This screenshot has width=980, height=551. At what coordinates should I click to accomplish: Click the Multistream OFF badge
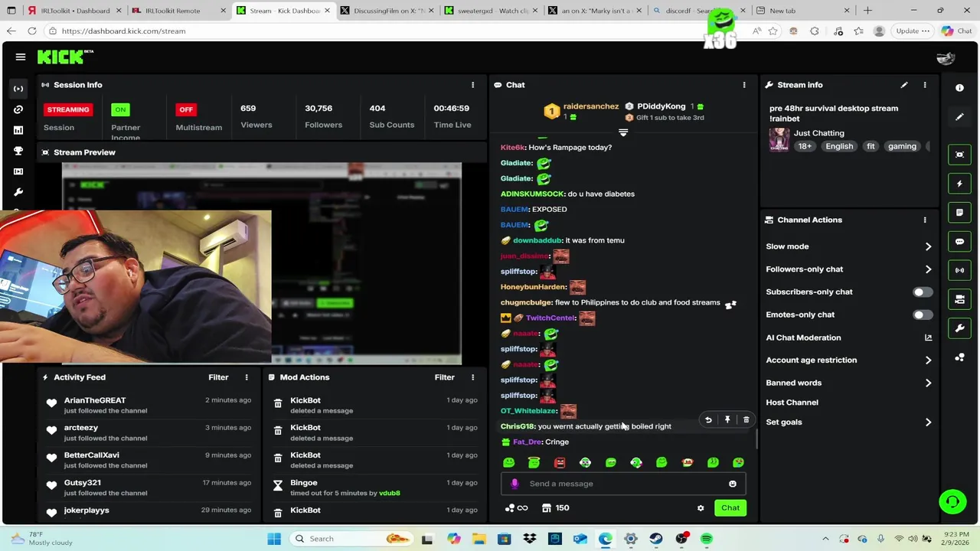[186, 109]
